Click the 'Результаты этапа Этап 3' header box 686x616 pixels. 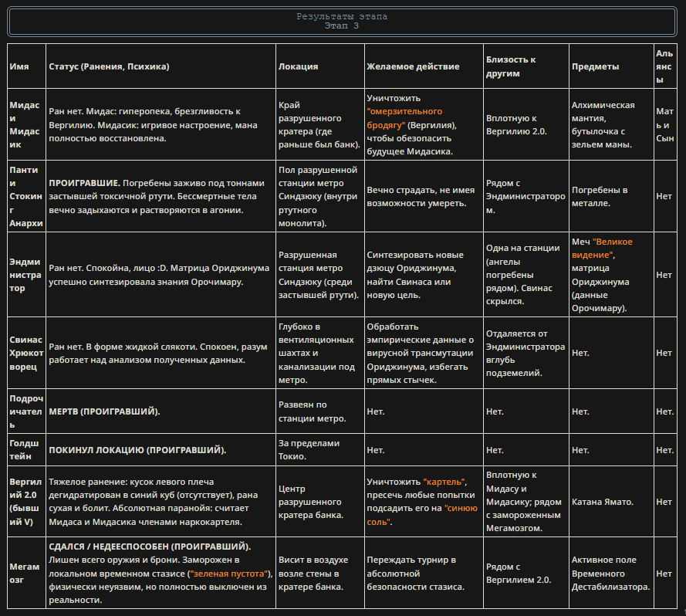[x=342, y=22]
